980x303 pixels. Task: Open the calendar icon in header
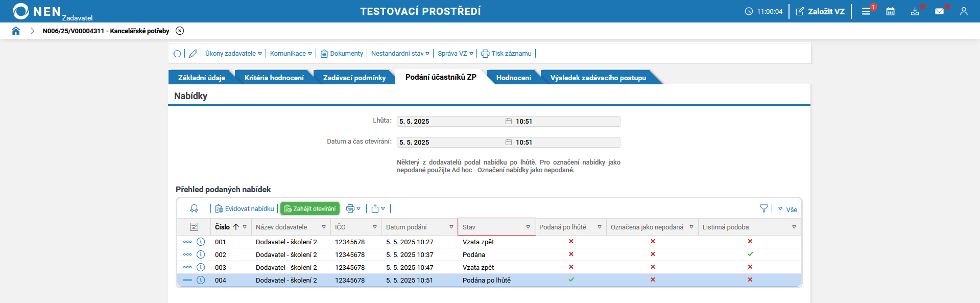[890, 11]
